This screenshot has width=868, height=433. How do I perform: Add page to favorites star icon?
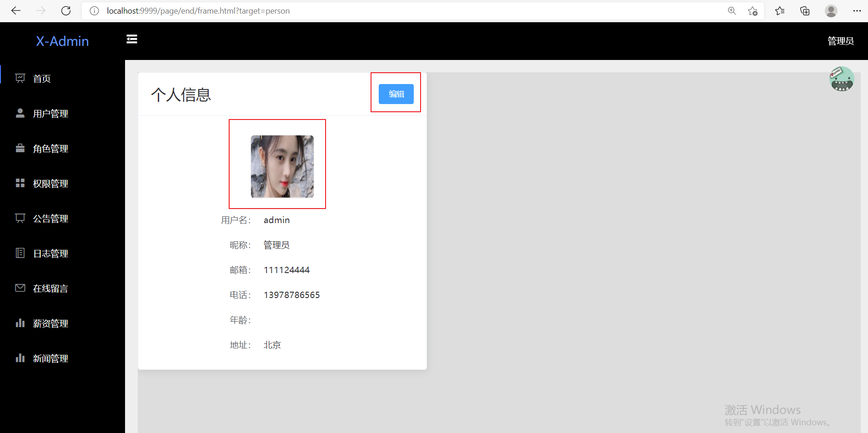point(753,11)
